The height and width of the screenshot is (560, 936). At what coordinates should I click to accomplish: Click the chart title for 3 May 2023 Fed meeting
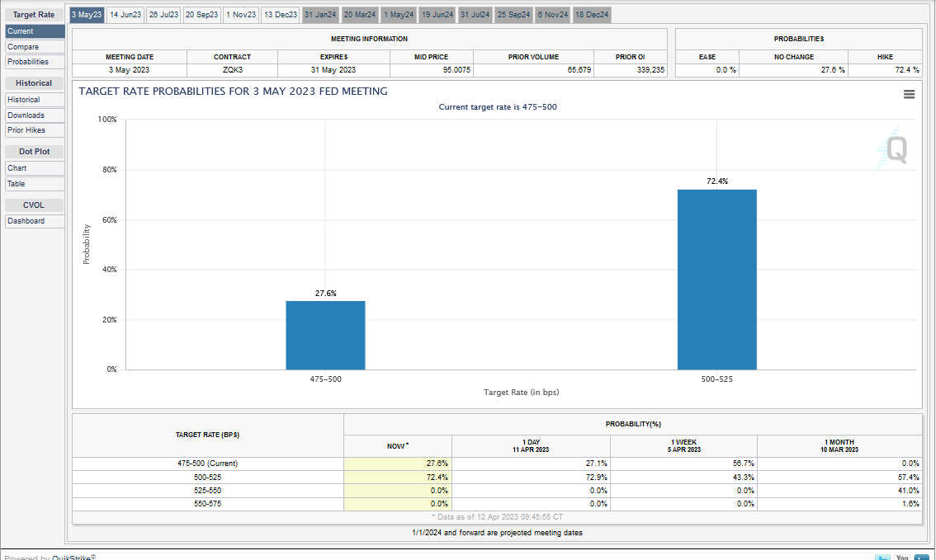(233, 92)
